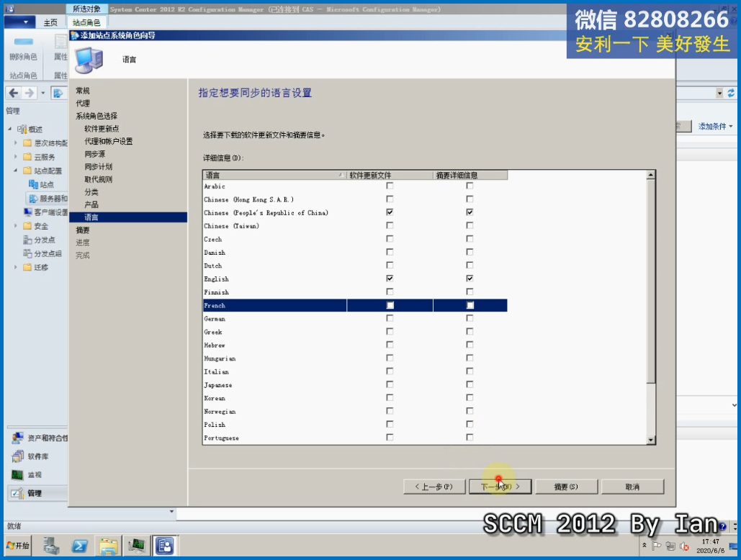The image size is (741, 560).
Task: Open the navigation history dropdown arrow
Action: [x=43, y=93]
